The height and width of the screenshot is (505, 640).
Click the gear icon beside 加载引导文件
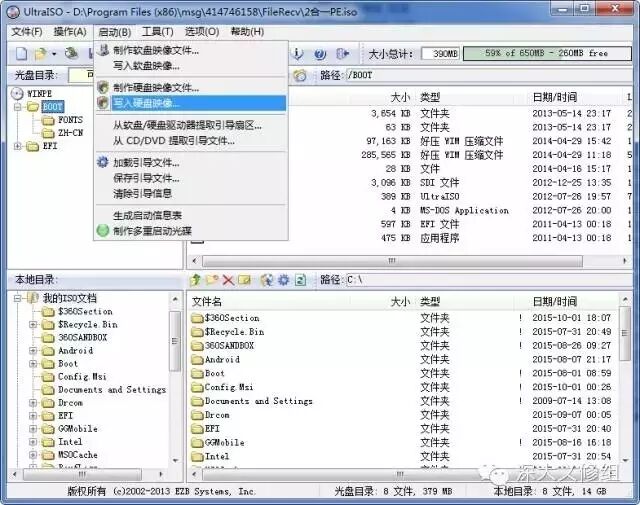click(102, 162)
